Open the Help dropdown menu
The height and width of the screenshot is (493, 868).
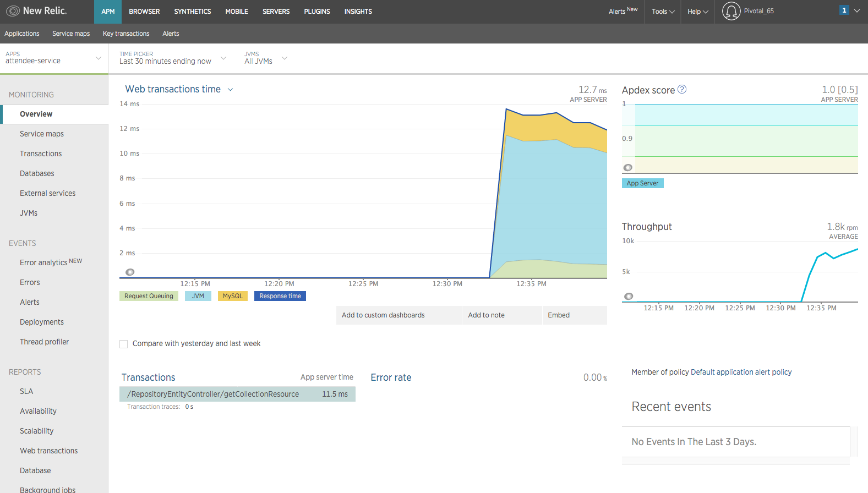[697, 12]
